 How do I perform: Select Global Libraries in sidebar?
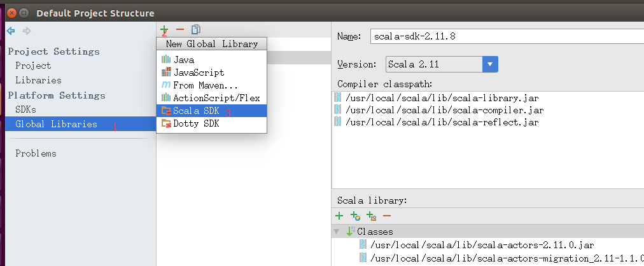click(x=81, y=124)
